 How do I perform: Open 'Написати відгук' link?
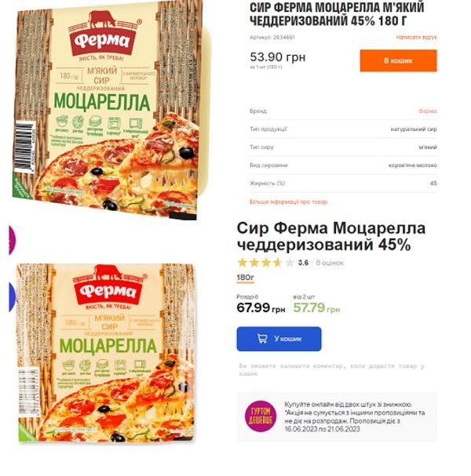click(416, 37)
